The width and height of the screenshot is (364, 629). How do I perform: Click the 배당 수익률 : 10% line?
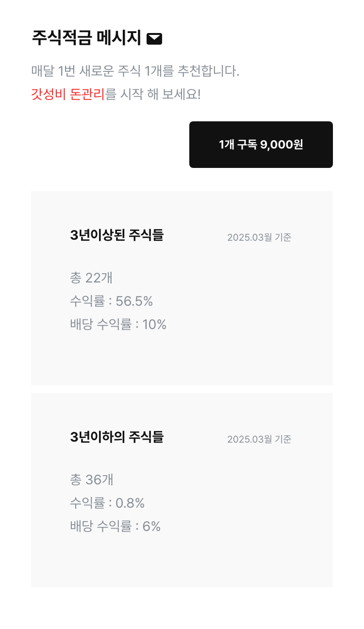(x=118, y=325)
